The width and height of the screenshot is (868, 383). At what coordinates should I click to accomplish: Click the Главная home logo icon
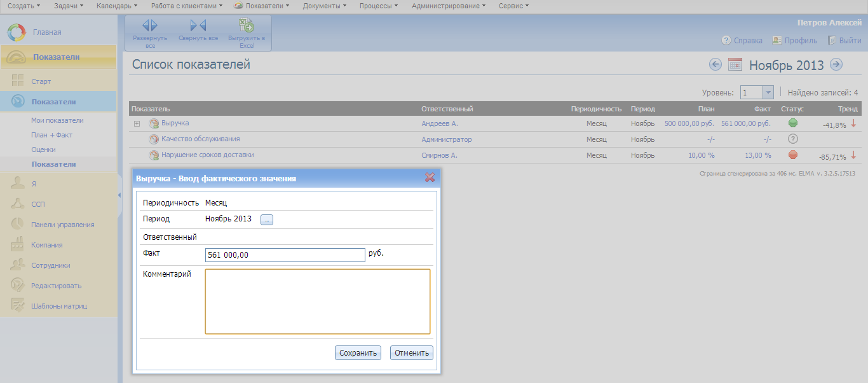pyautogui.click(x=17, y=32)
